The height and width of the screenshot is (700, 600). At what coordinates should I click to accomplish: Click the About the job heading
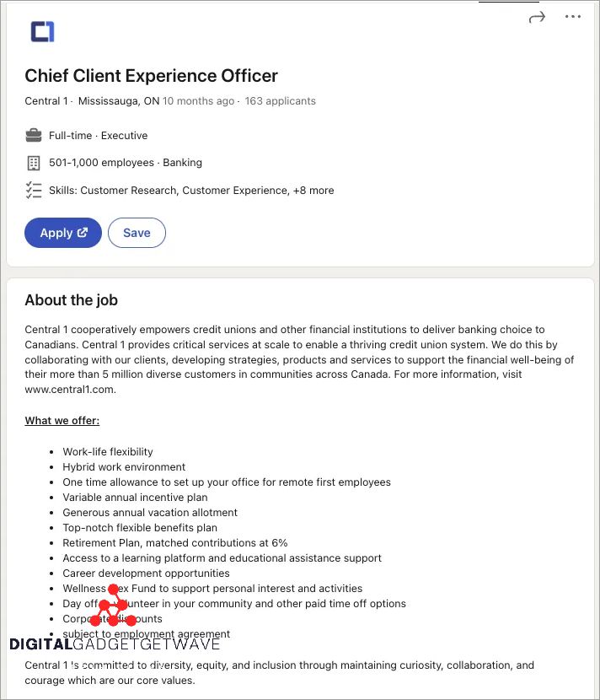pyautogui.click(x=71, y=300)
